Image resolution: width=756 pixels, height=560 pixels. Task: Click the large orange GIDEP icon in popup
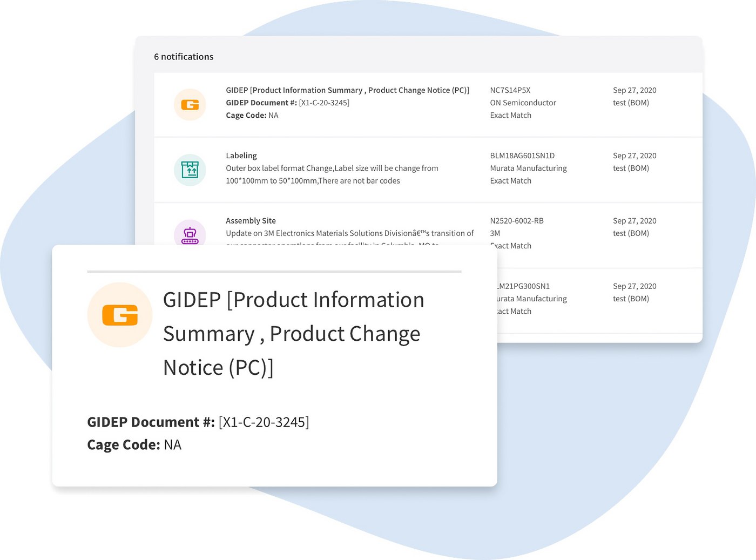coord(120,315)
